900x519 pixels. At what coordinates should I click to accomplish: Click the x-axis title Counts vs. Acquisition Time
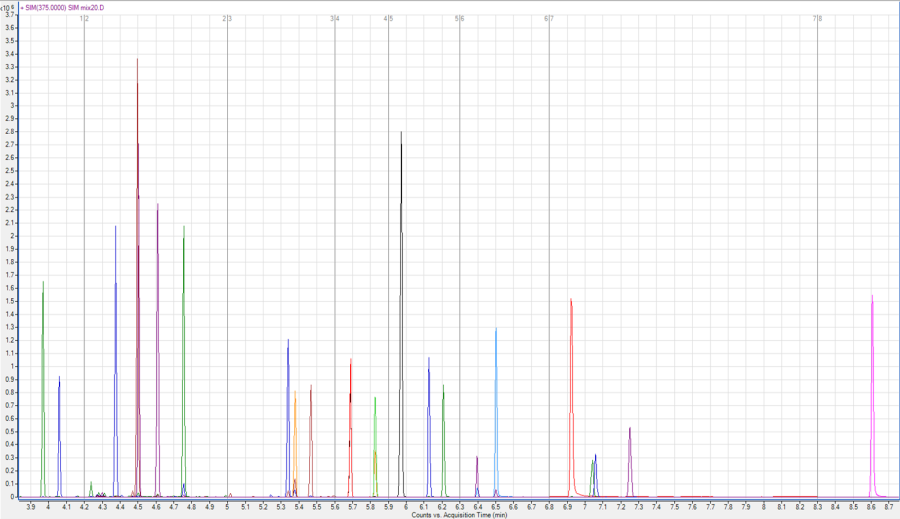[x=459, y=515]
